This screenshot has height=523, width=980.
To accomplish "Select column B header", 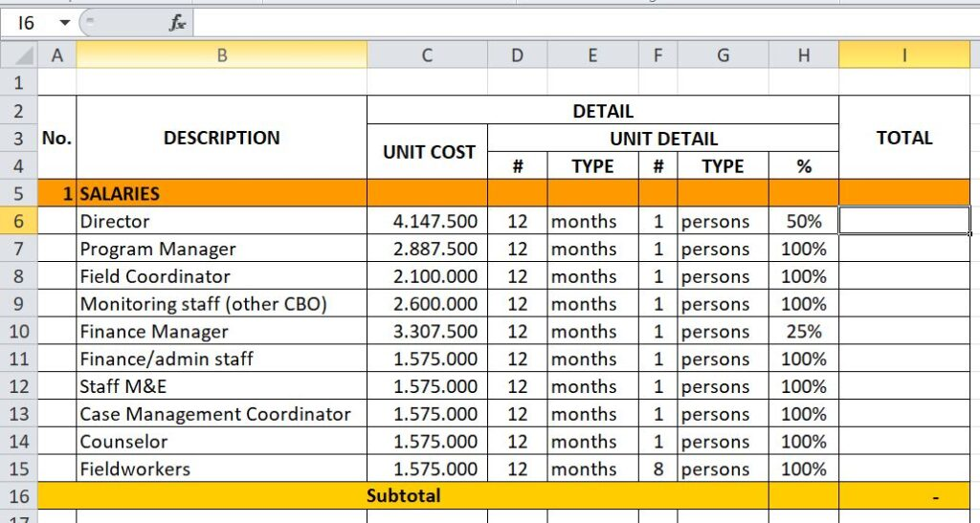I will coord(221,56).
